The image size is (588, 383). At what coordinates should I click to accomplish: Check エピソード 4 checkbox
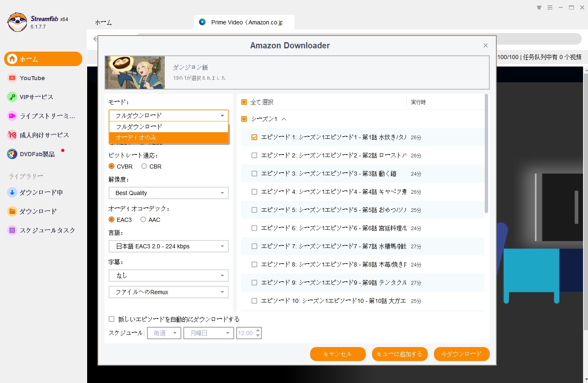click(x=254, y=192)
